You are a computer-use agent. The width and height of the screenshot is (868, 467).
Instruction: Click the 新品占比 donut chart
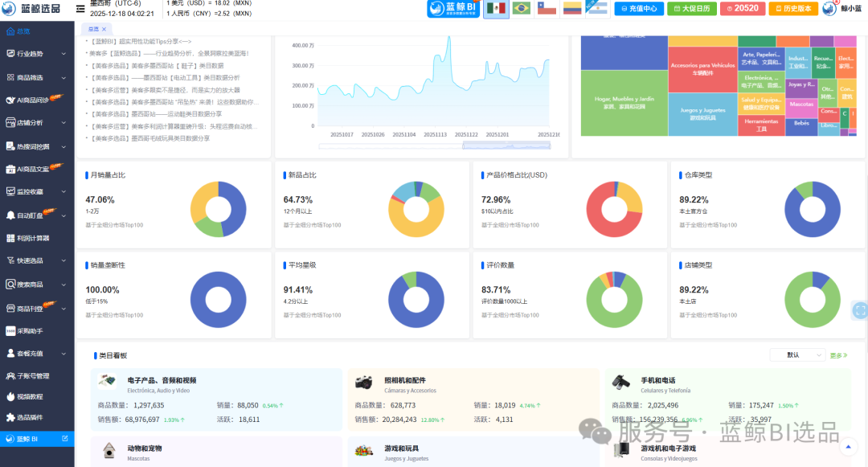click(x=416, y=209)
